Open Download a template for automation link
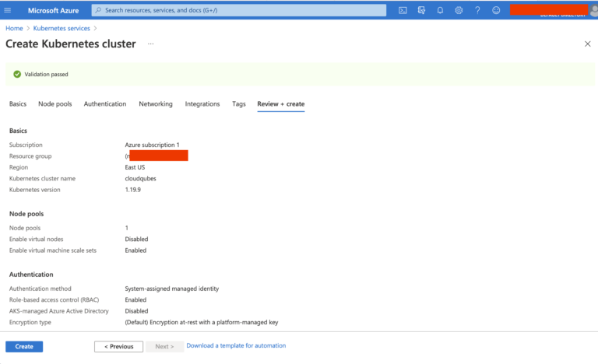598x364 pixels. pos(236,345)
